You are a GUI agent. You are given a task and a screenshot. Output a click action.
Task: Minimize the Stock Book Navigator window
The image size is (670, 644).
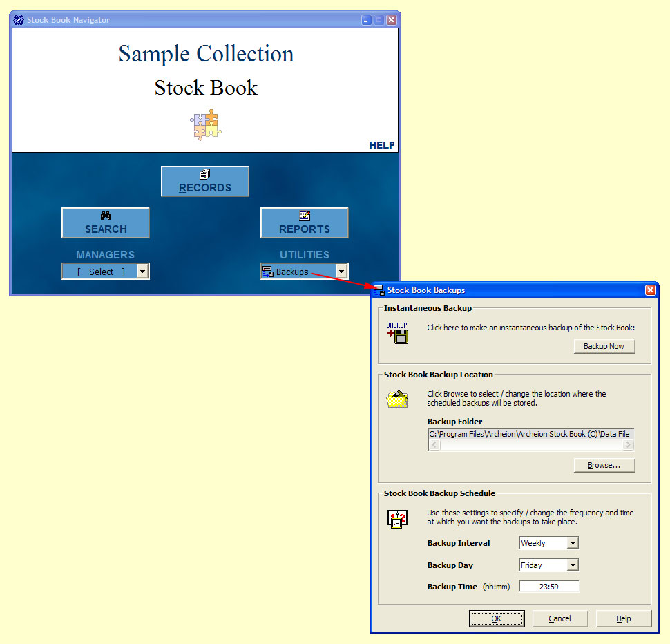(366, 20)
